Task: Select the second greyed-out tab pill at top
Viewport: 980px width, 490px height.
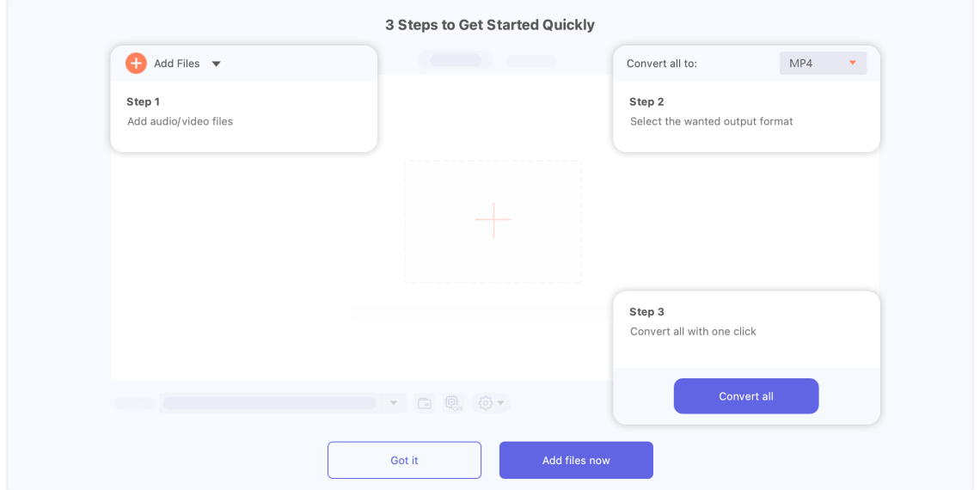Action: pos(530,61)
